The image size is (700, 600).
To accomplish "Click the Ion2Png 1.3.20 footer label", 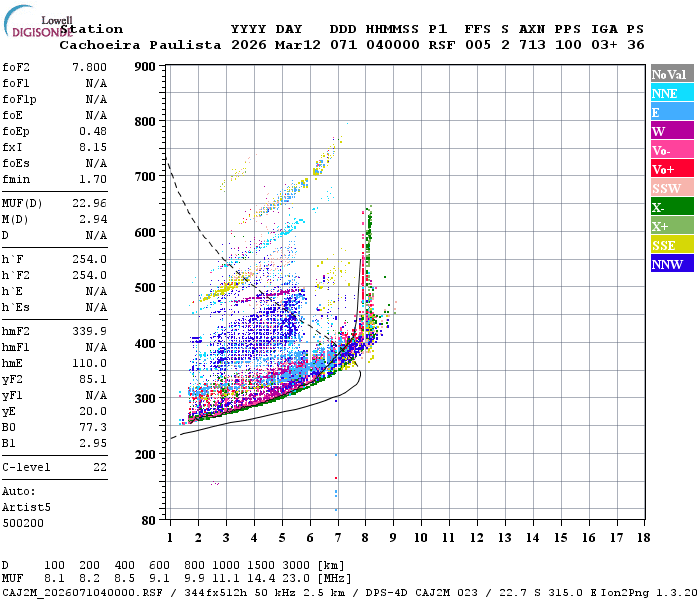I will pos(649,593).
